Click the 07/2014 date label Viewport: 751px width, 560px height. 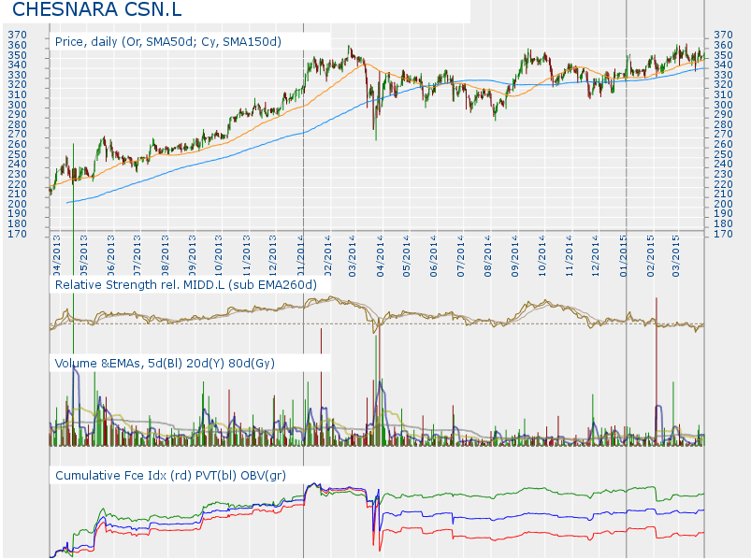click(460, 255)
